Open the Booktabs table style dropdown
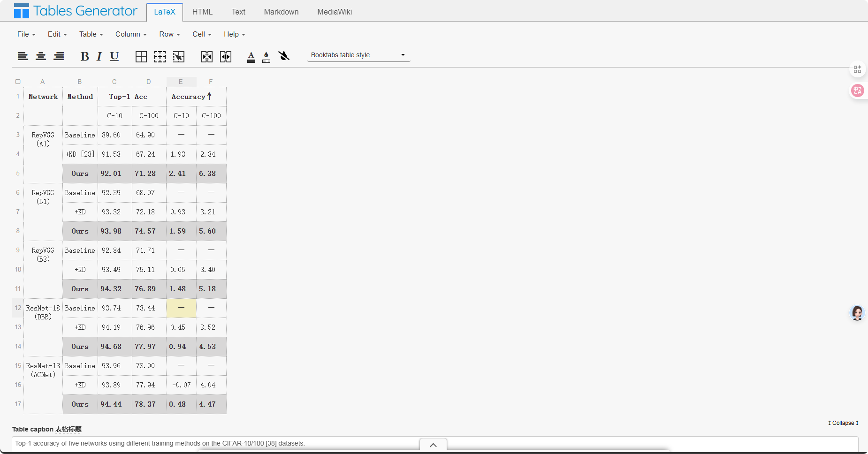The width and height of the screenshot is (868, 454). click(x=358, y=55)
